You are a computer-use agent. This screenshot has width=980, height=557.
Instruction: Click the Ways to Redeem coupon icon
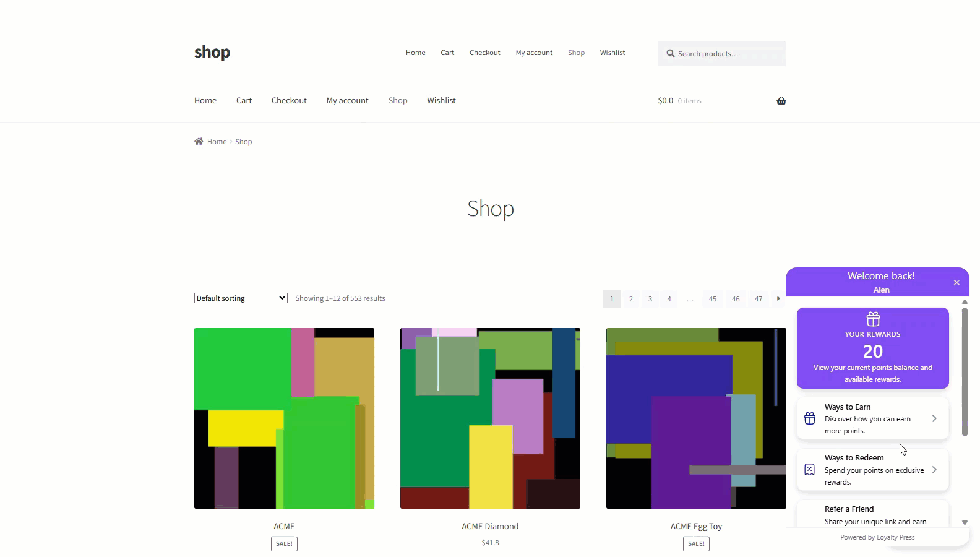point(810,470)
